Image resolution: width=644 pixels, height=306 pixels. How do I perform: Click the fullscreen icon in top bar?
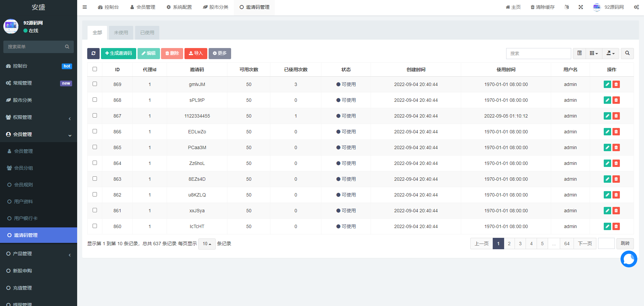581,7
